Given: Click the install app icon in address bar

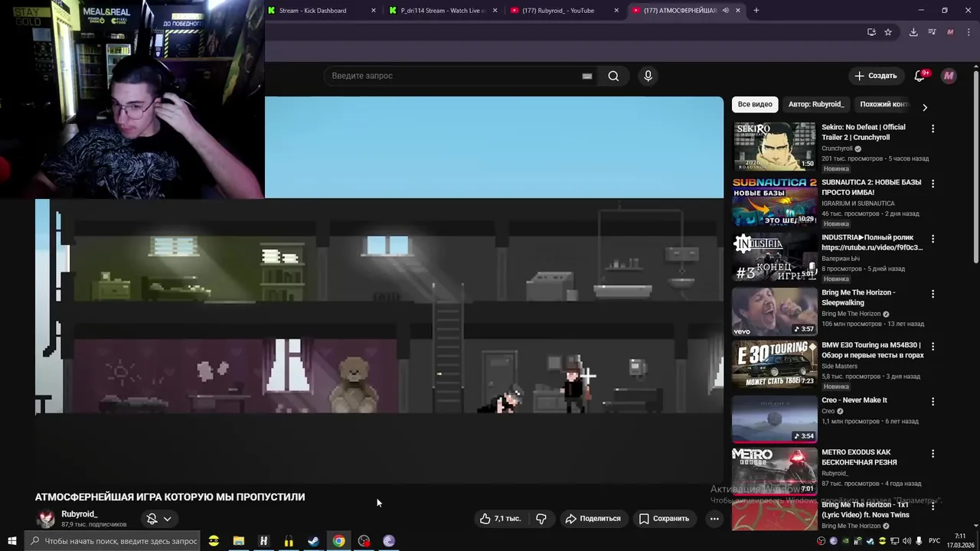Looking at the screenshot, I should point(871,32).
